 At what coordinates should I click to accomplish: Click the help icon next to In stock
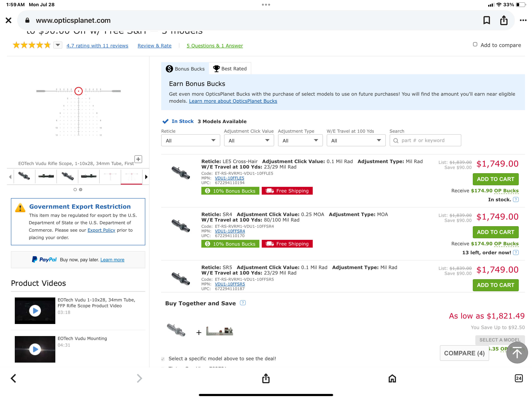coord(516,199)
